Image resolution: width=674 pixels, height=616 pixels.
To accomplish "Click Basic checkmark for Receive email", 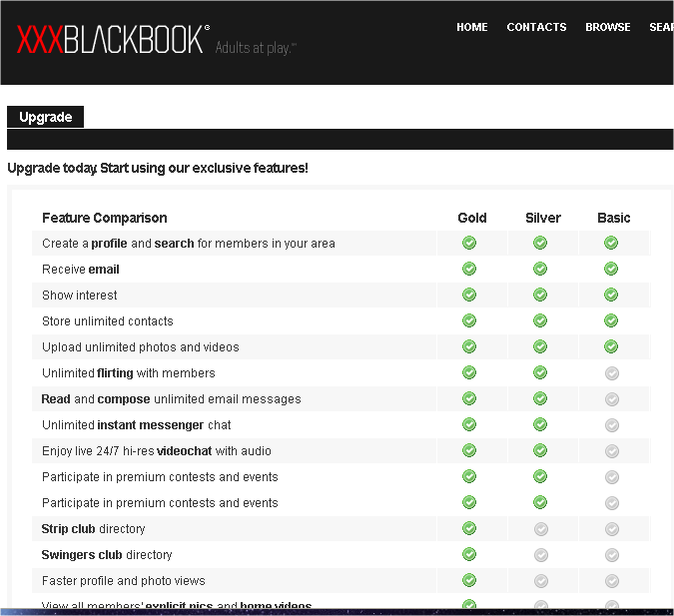I will (x=611, y=270).
